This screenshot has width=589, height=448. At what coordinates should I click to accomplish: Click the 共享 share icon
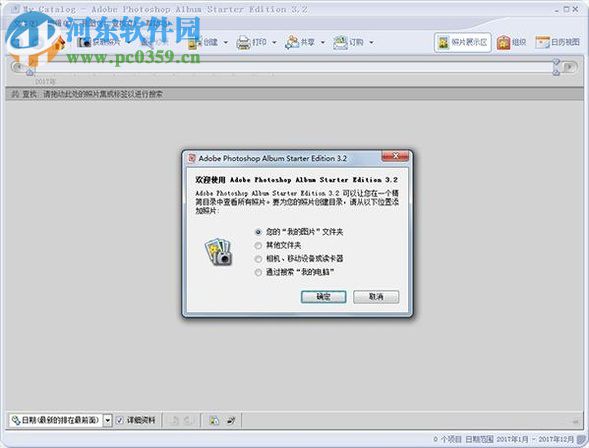[292, 42]
